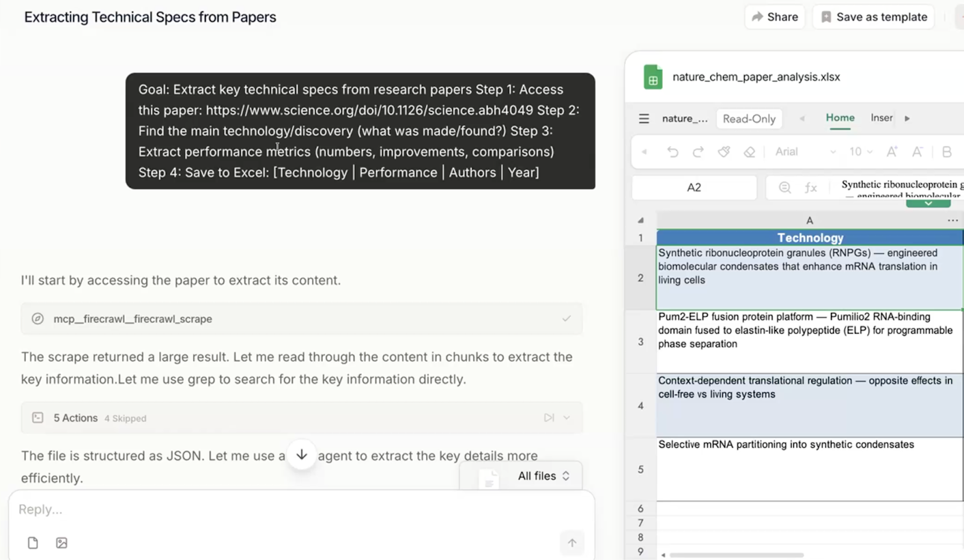Click the Share button
This screenshot has width=964, height=560.
[775, 17]
